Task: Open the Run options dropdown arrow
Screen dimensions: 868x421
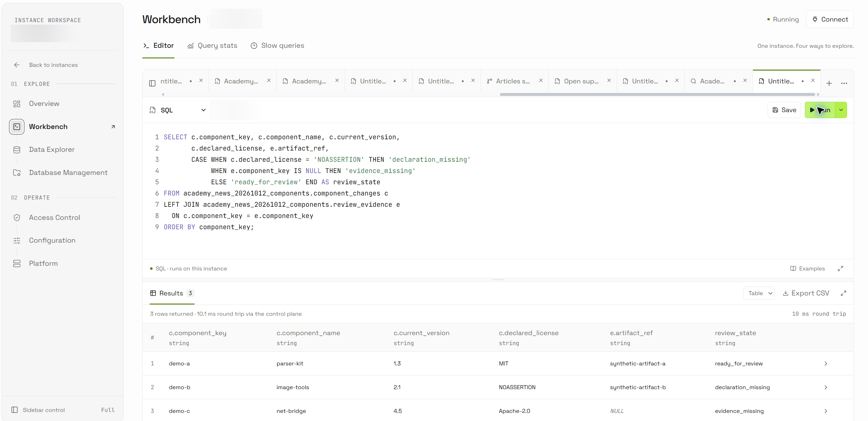Action: pyautogui.click(x=841, y=110)
